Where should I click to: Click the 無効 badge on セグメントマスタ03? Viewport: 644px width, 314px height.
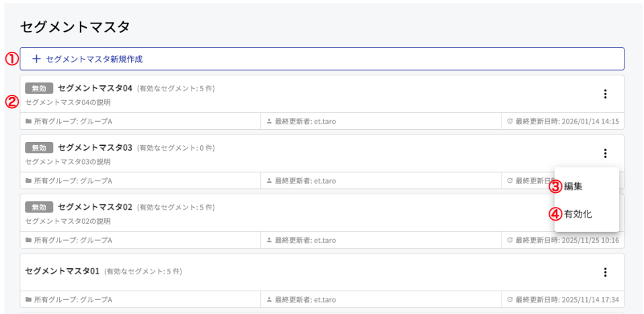pyautogui.click(x=39, y=147)
